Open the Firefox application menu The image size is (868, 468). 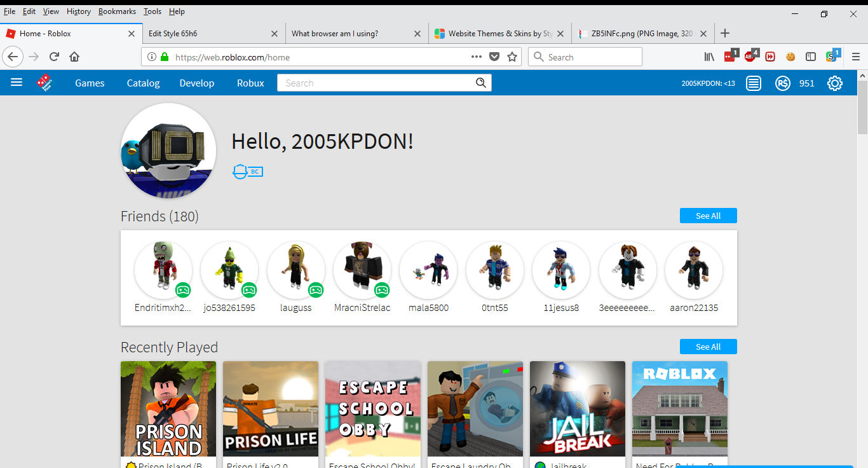855,57
